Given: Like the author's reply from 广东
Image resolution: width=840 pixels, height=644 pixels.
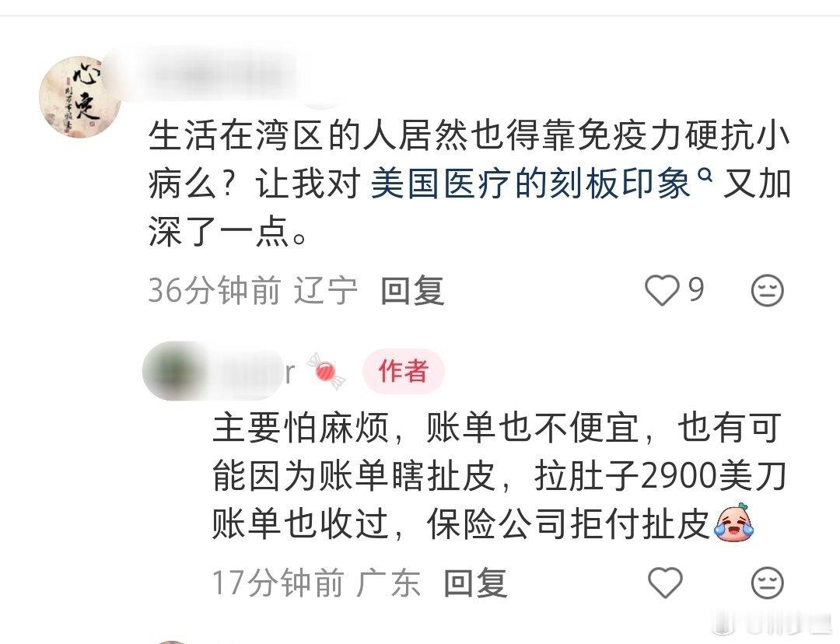Looking at the screenshot, I should point(665,582).
